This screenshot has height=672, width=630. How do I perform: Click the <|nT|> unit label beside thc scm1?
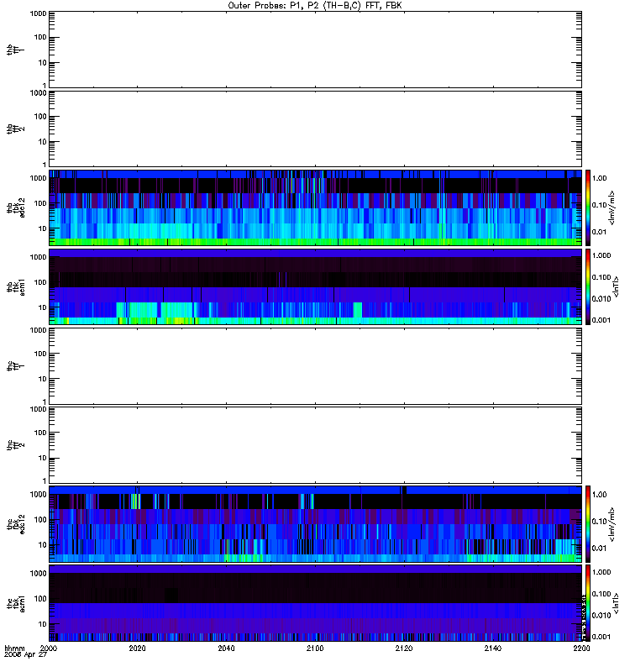click(616, 603)
